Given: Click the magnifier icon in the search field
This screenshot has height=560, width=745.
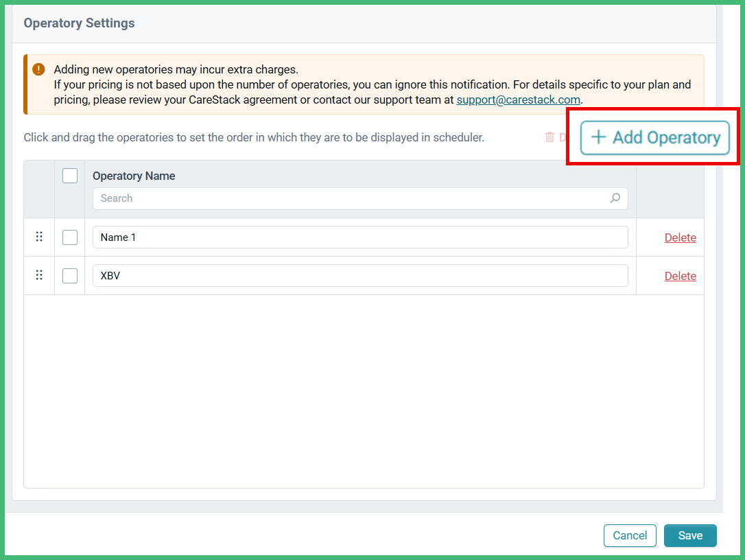Looking at the screenshot, I should (x=615, y=198).
